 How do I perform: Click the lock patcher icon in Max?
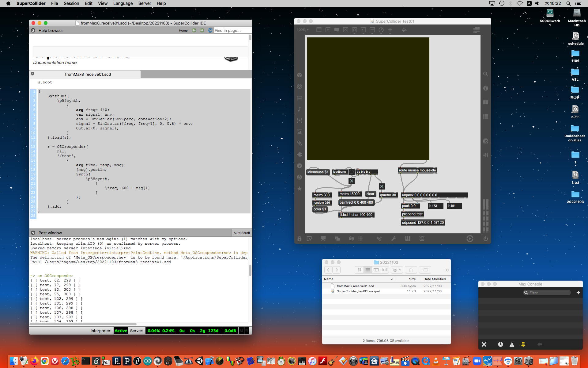(x=299, y=239)
